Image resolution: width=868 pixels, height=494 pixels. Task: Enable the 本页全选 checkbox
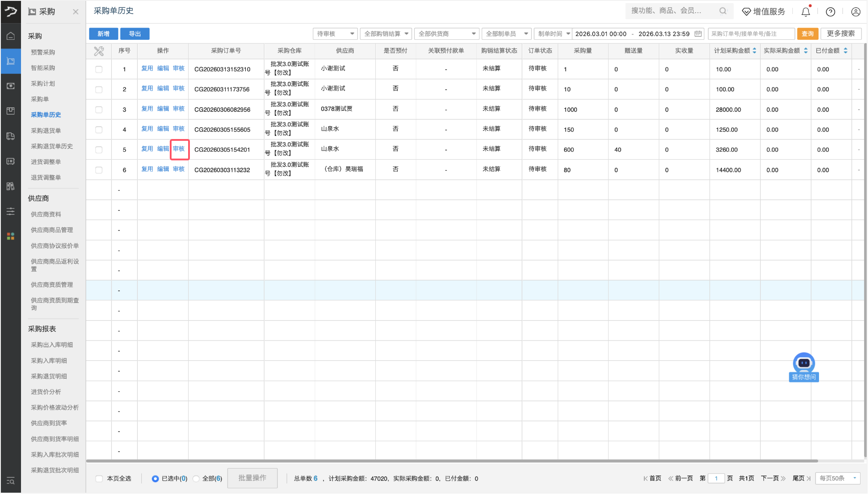99,478
